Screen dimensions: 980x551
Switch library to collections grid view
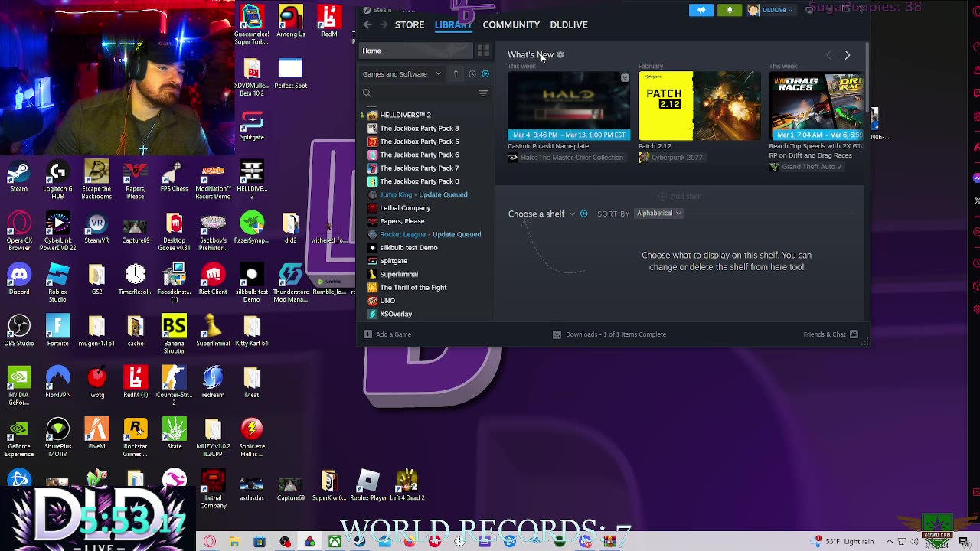pos(483,51)
